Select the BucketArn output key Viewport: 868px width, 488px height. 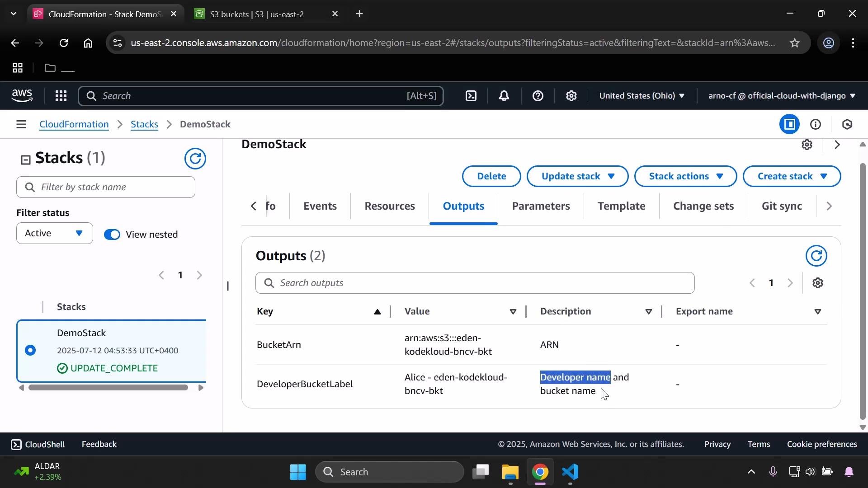click(279, 345)
